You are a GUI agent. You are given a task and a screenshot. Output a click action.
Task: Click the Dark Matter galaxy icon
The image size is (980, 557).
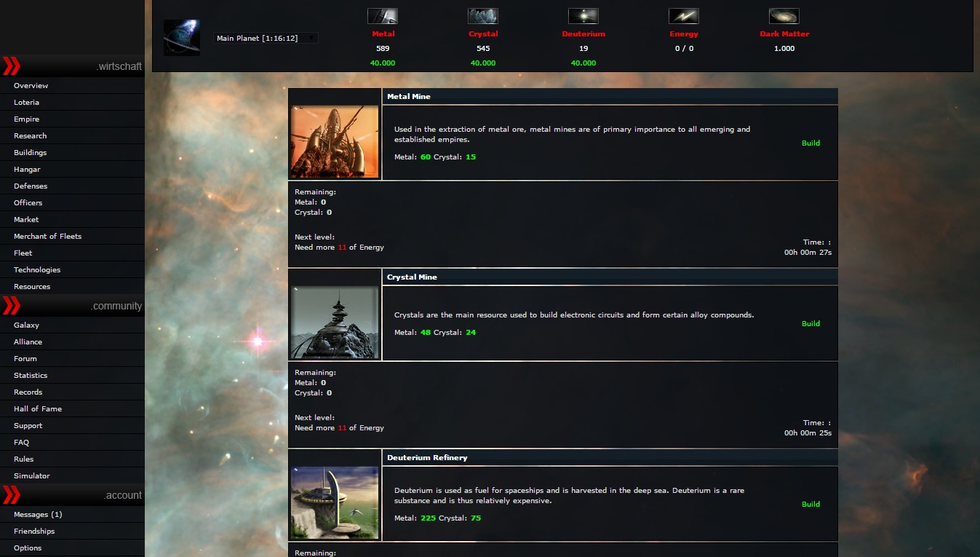coord(784,16)
